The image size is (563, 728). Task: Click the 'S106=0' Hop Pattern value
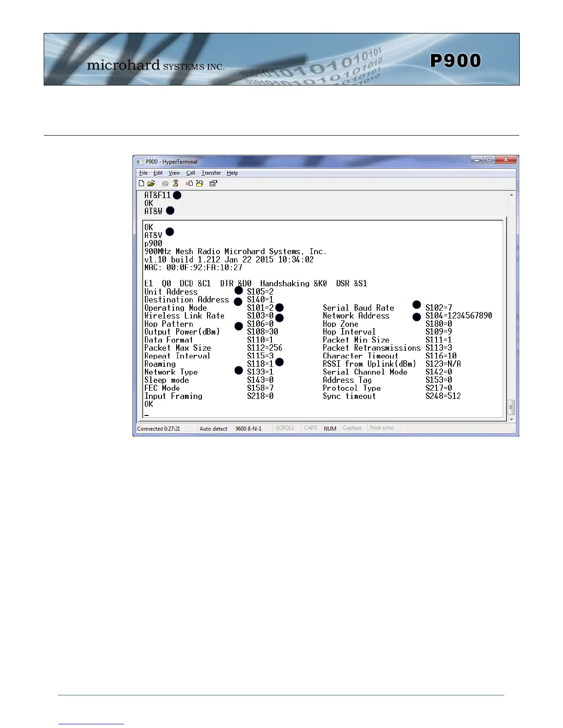260,324
